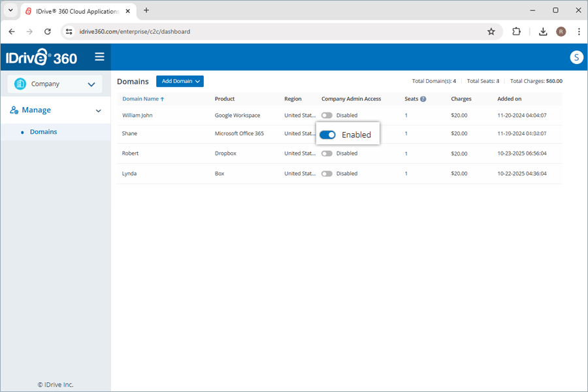588x392 pixels.
Task: Open seats details for Lynda's Box domain
Action: pos(406,173)
